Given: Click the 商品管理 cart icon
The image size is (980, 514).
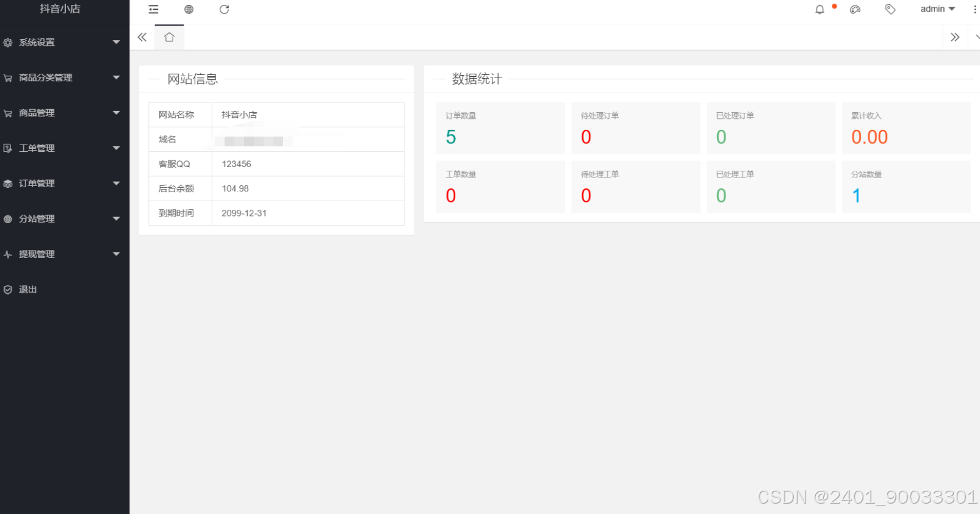Looking at the screenshot, I should coord(8,113).
